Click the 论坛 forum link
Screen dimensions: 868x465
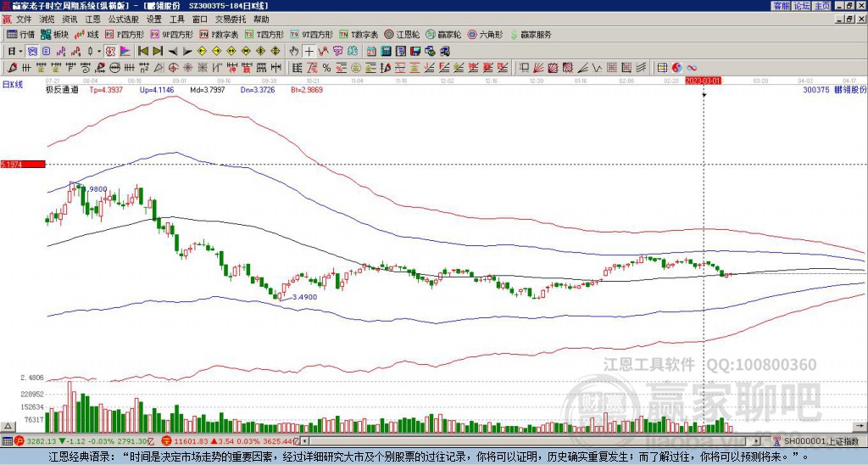[802, 6]
